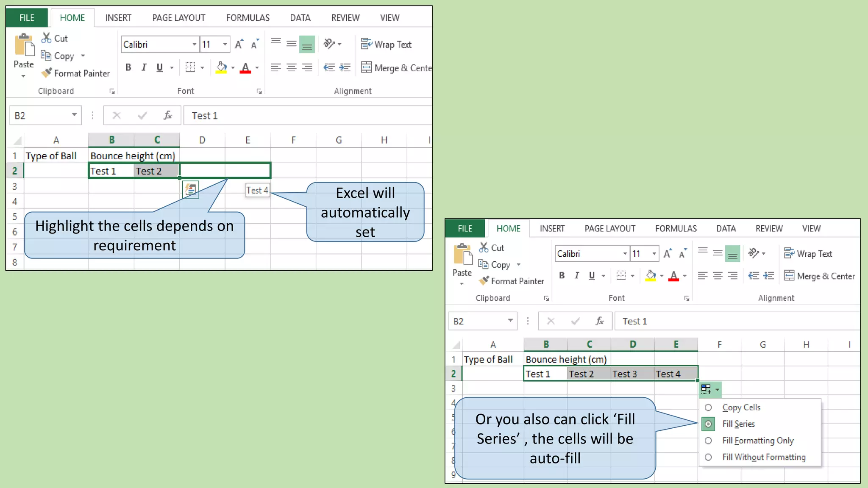
Task: Select the Copy Cells radio option
Action: (x=708, y=408)
